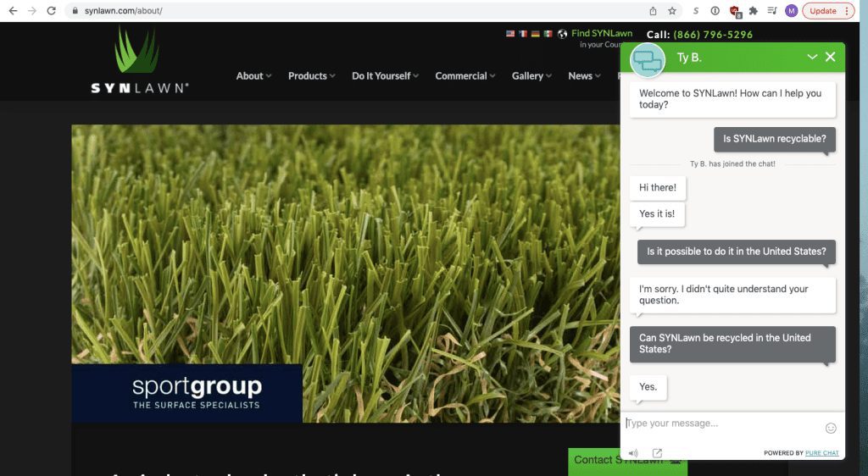Click the chat bubbles avatar icon
Viewport: 868px width, 476px height.
pyautogui.click(x=647, y=59)
